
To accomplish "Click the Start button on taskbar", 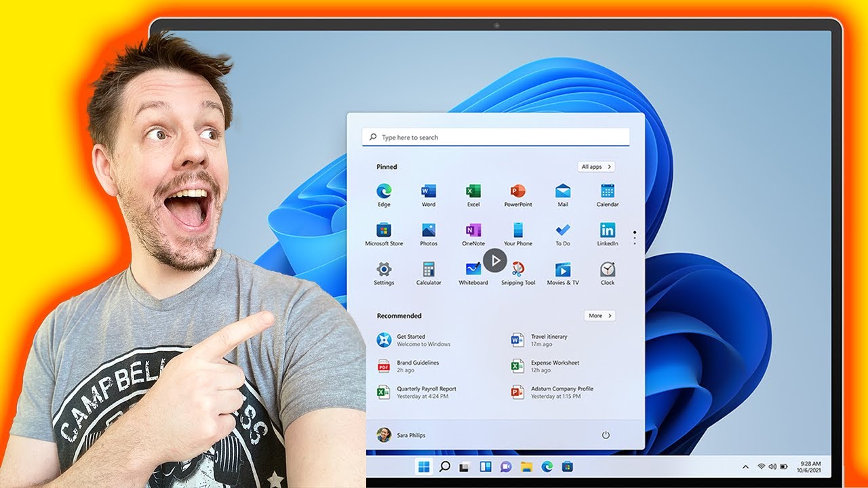I will click(424, 466).
